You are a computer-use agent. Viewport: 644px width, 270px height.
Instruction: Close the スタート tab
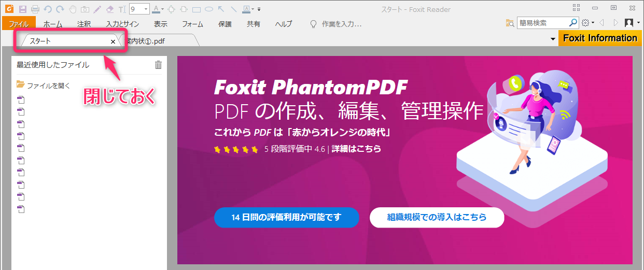click(x=113, y=41)
